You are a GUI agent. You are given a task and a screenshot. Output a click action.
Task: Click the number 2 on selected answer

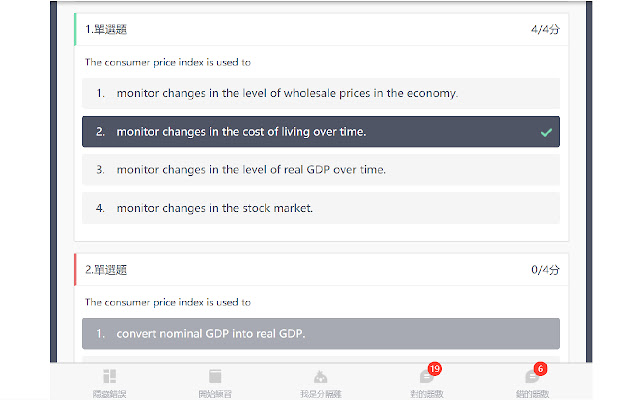click(101, 131)
